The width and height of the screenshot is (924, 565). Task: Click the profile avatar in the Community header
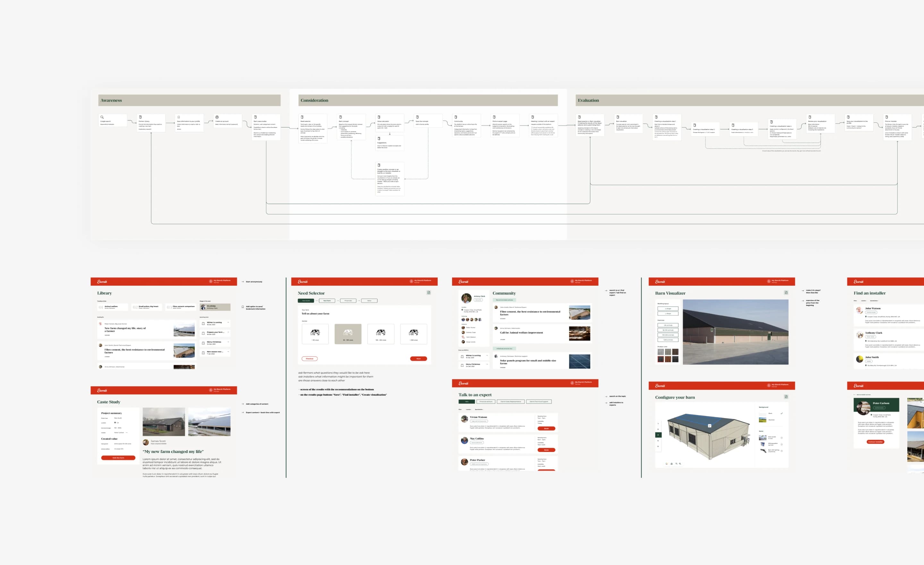[x=572, y=281]
